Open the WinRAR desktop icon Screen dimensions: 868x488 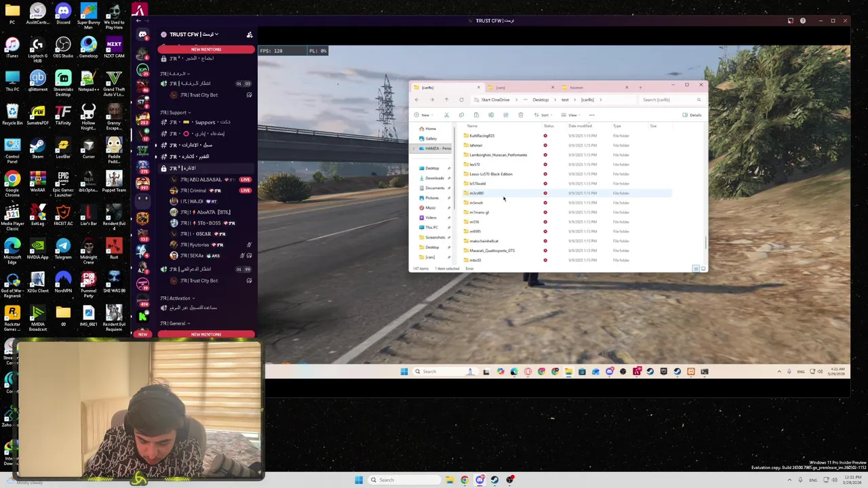(38, 181)
